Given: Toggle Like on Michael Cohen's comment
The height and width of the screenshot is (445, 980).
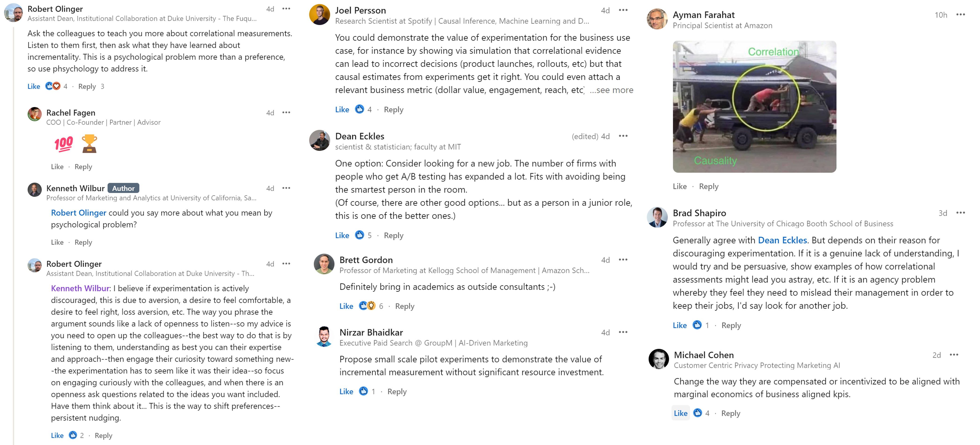Looking at the screenshot, I should pyautogui.click(x=680, y=413).
